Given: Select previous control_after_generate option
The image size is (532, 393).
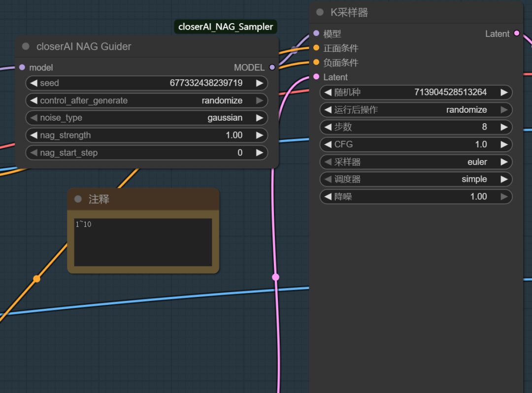Looking at the screenshot, I should click(33, 100).
